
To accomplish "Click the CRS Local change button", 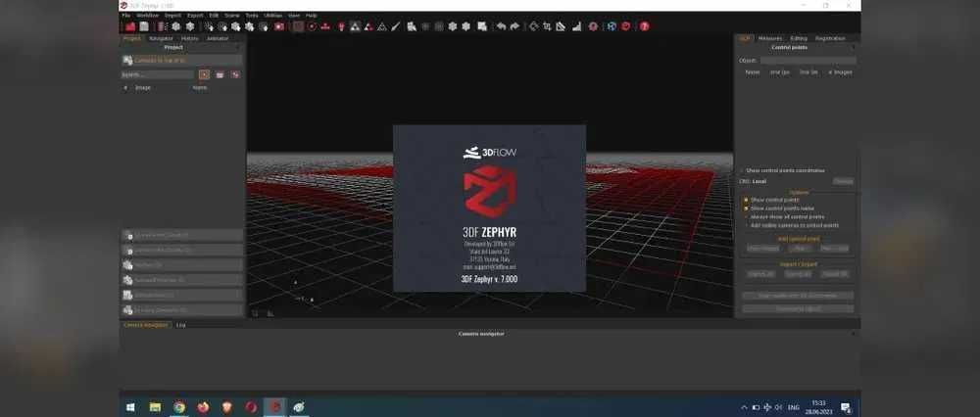I will click(843, 181).
